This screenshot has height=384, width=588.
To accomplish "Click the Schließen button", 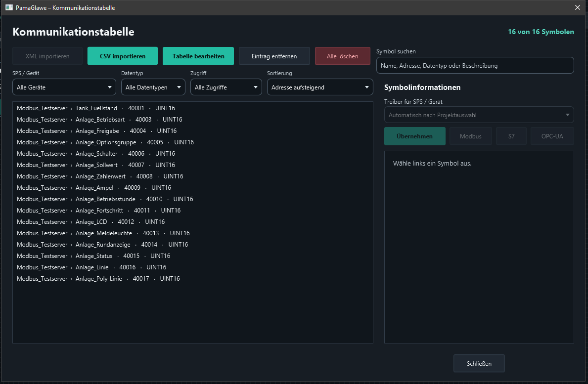I will 479,363.
